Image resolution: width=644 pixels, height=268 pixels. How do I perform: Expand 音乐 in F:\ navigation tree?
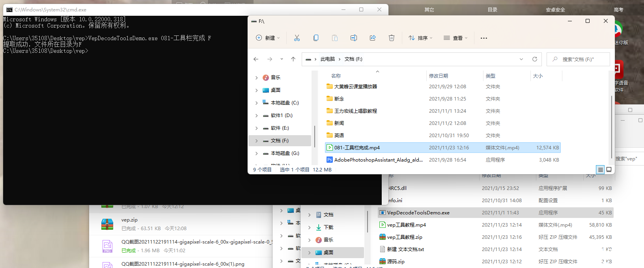257,78
